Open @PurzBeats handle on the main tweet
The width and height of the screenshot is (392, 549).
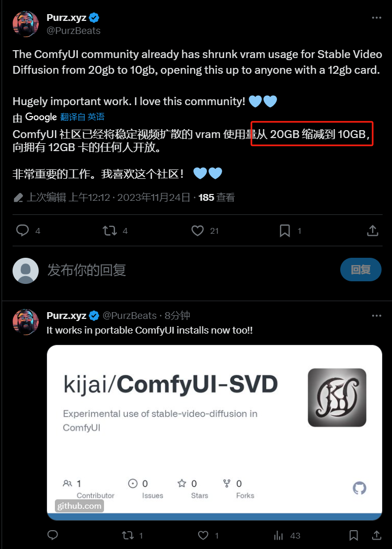click(x=74, y=31)
